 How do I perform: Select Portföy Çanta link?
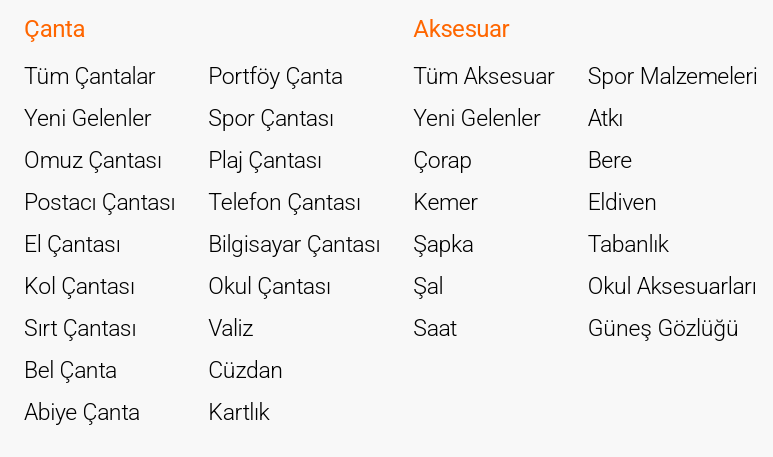[x=275, y=76]
